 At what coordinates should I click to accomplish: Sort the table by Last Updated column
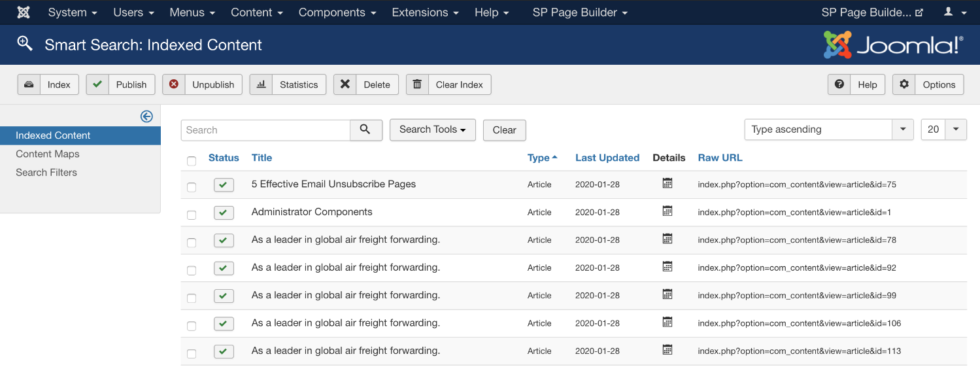[607, 158]
